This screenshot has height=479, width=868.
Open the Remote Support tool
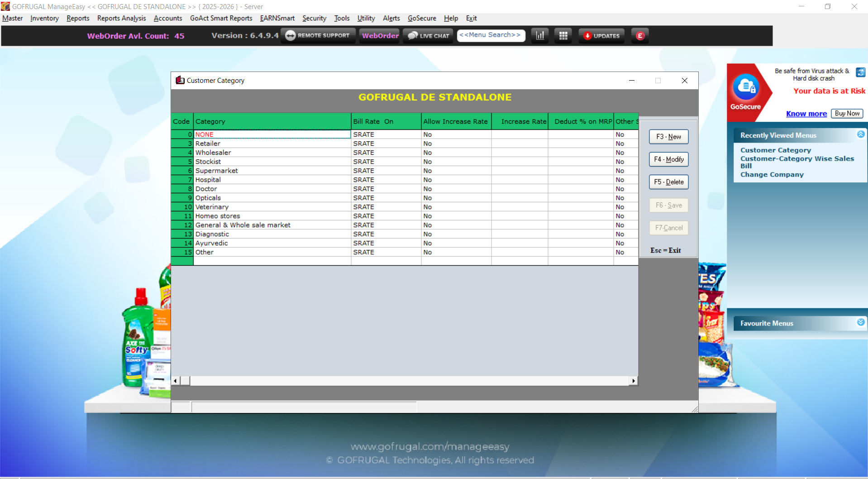coord(318,36)
